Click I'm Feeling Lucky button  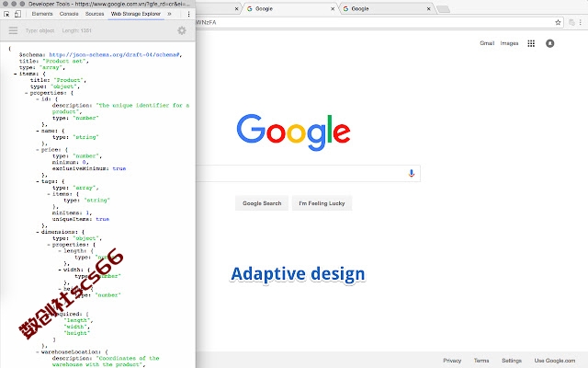tap(322, 203)
